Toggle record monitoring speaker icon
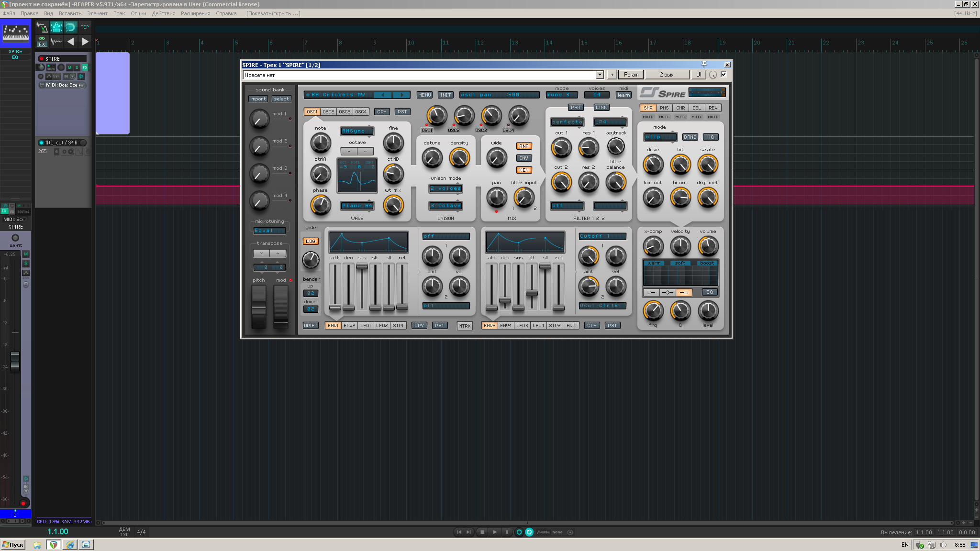Viewport: 980px width, 551px height. pyautogui.click(x=81, y=76)
